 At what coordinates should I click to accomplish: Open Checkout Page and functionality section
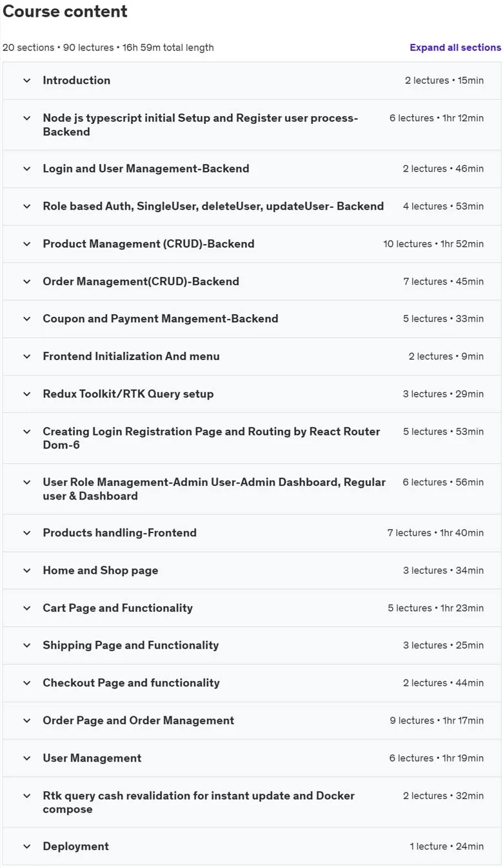[x=252, y=683]
